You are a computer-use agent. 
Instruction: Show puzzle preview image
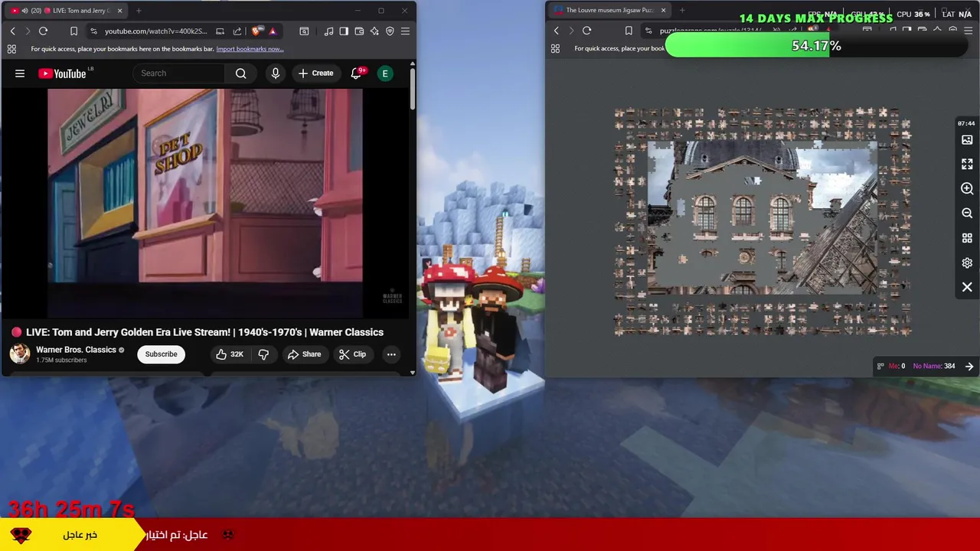(x=967, y=140)
